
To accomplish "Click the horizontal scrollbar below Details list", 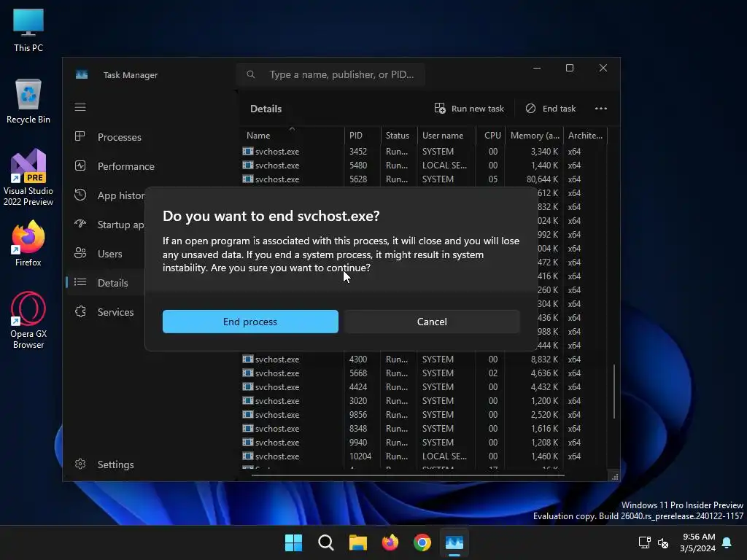I will click(x=408, y=475).
